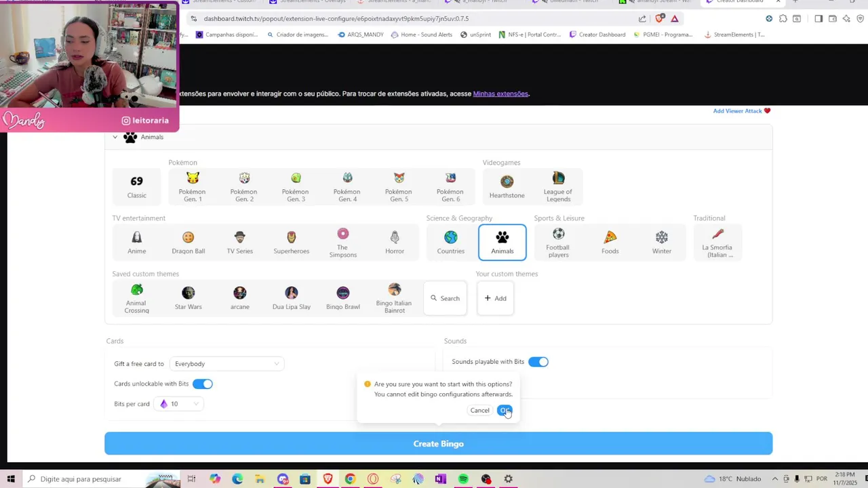Screen dimensions: 868x488
Task: Click the Add Viewer Attack link
Action: (x=741, y=110)
